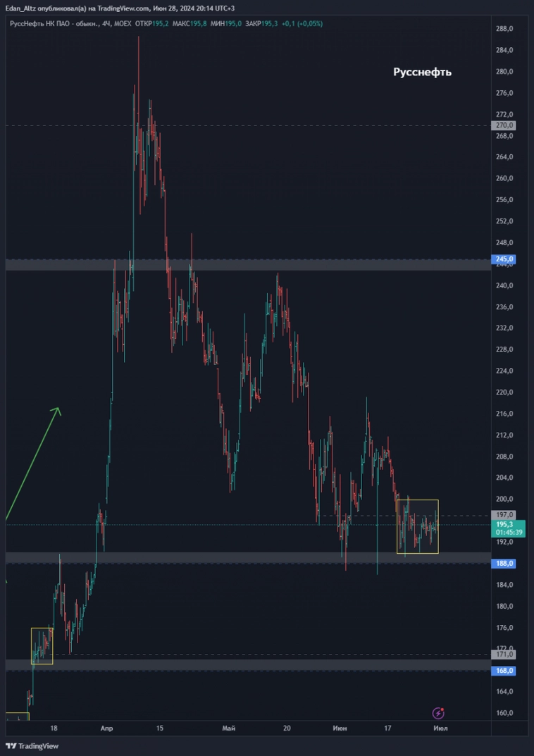Click the Edan_Altz publication header text

coord(120,8)
